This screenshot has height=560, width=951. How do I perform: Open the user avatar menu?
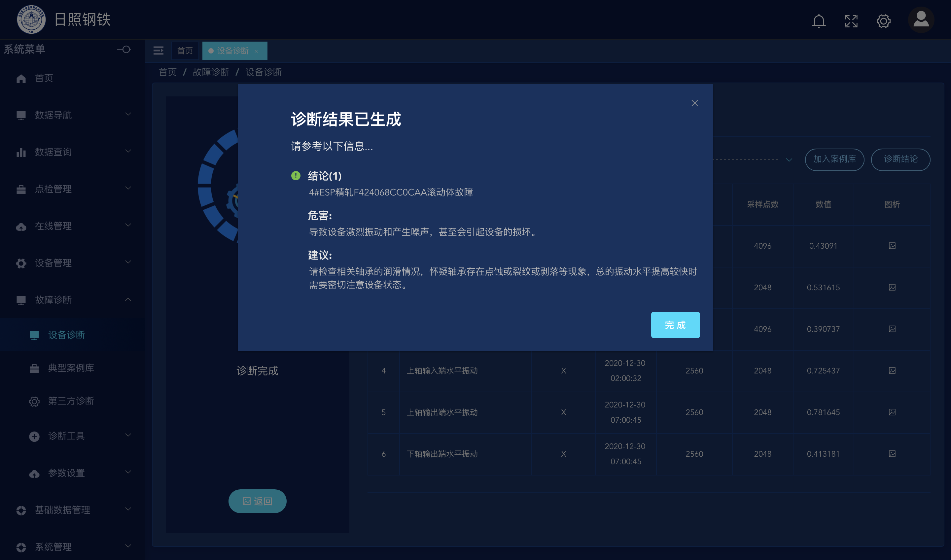(921, 19)
